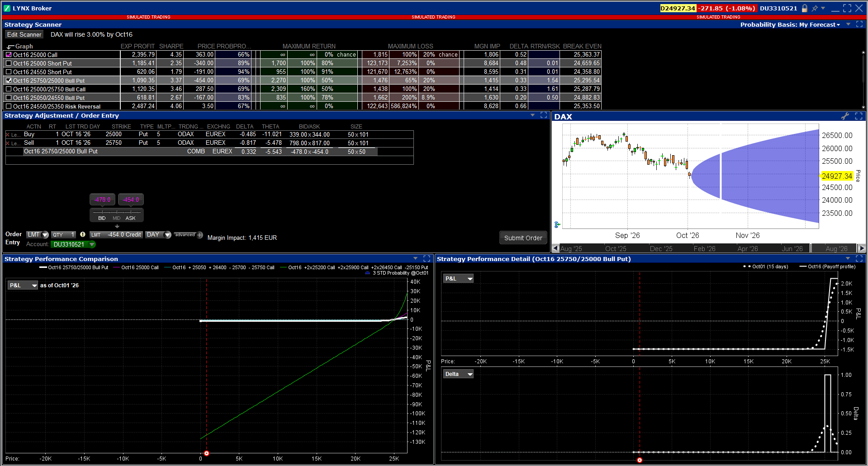Click the yellow exclamation warning icon
868x466 pixels.
83,234
